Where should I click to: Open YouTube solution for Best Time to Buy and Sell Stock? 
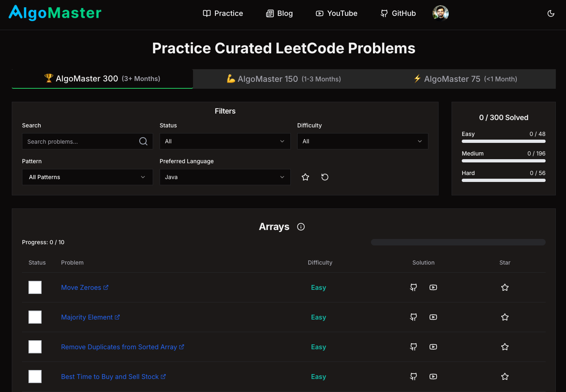point(433,377)
